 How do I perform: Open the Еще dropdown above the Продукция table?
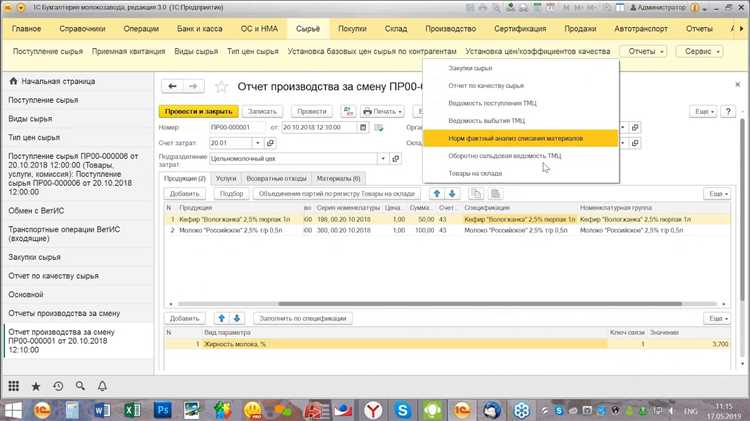tap(717, 193)
